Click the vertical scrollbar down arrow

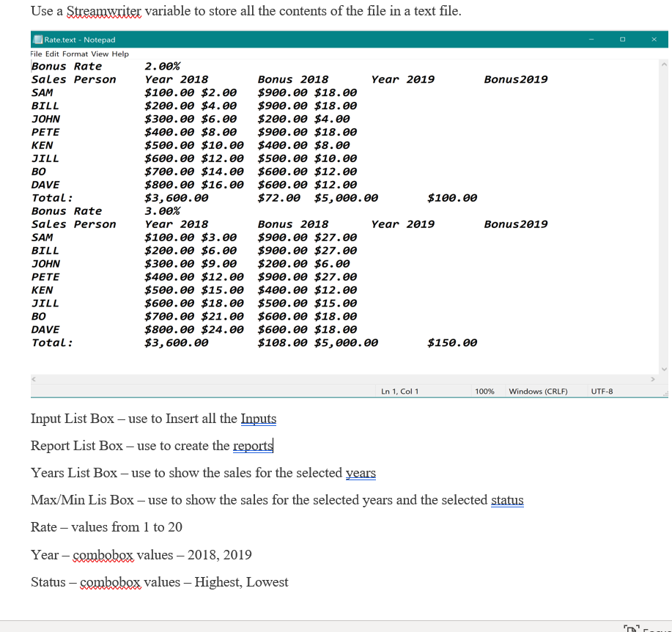[x=663, y=368]
